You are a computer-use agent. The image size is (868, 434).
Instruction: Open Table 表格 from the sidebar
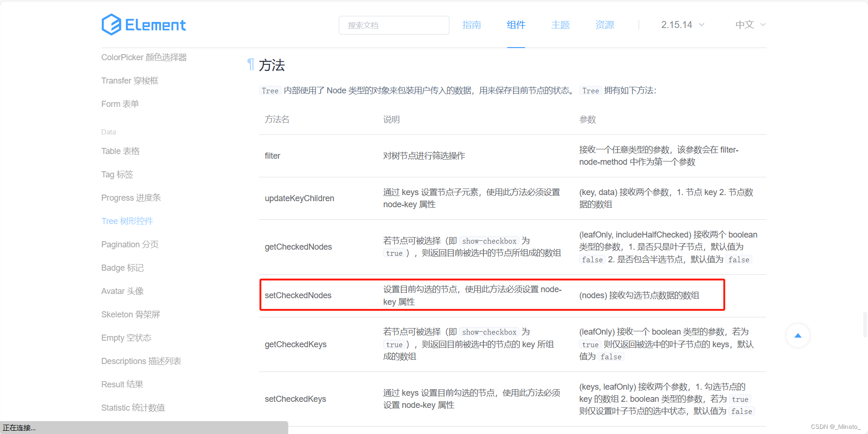[120, 151]
